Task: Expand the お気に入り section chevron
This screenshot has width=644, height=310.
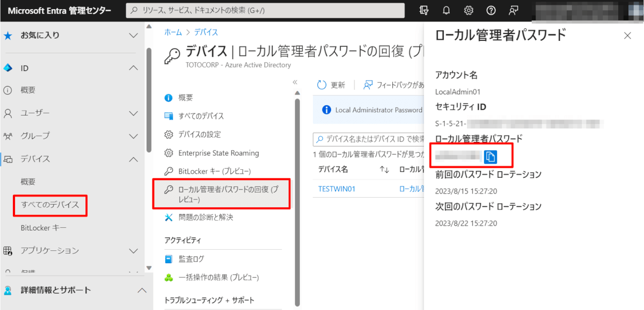Action: pos(134,35)
